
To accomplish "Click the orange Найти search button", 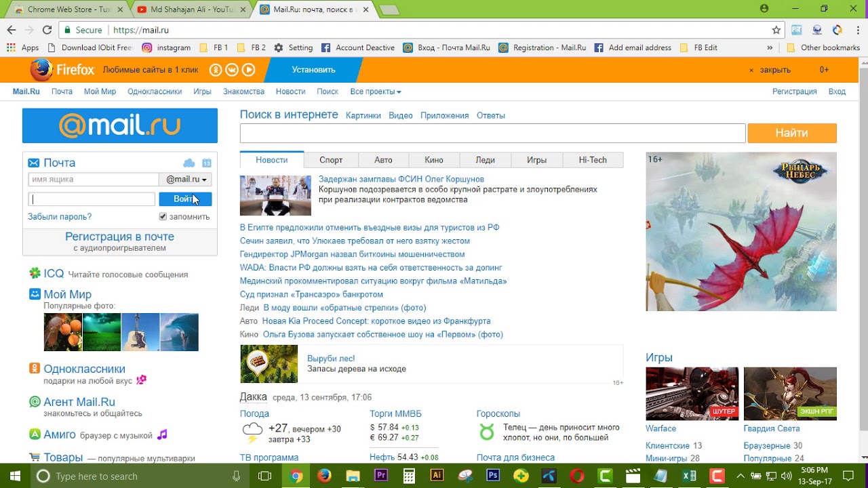I will point(792,133).
